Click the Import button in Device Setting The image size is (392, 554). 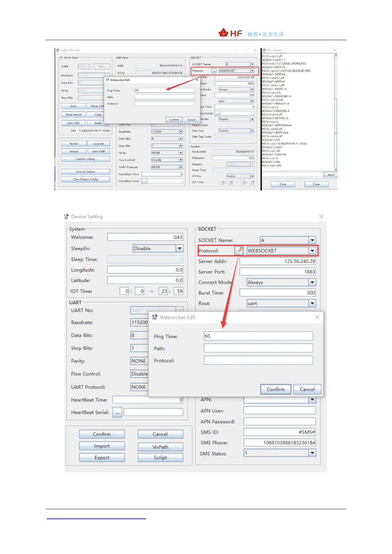point(102,446)
